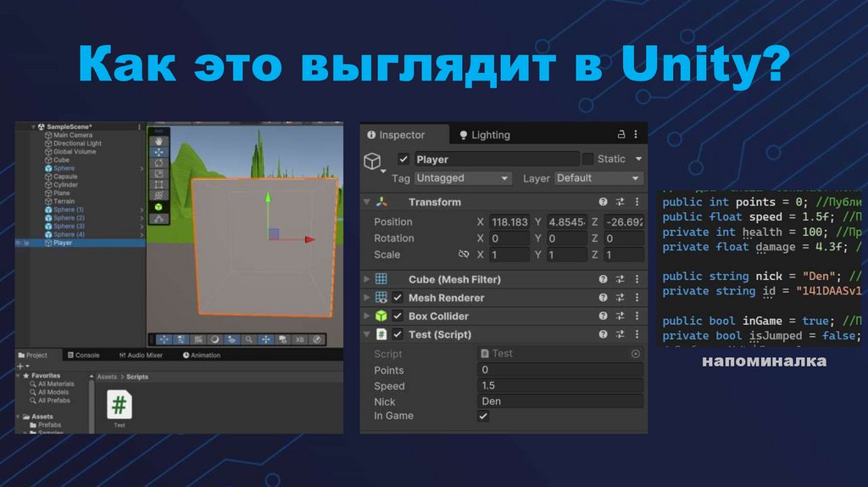Screen dimensions: 868x487
Task: Click the Position X field showing 118.183
Action: 509,222
